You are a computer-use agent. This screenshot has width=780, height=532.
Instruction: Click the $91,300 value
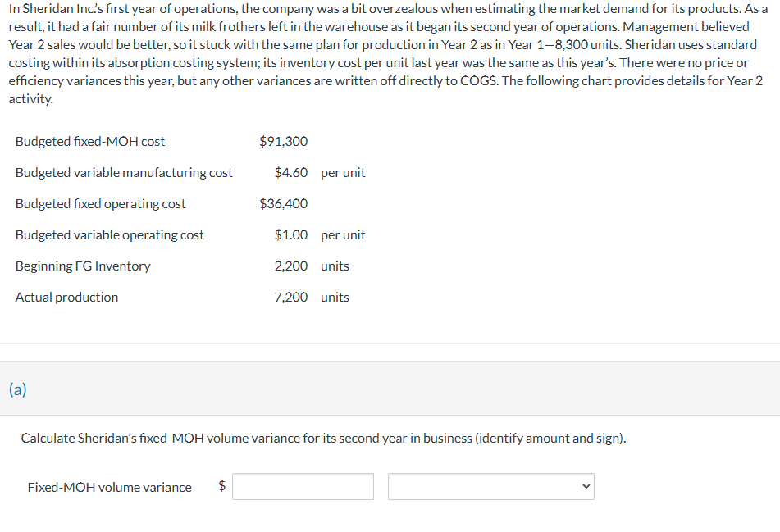(285, 141)
